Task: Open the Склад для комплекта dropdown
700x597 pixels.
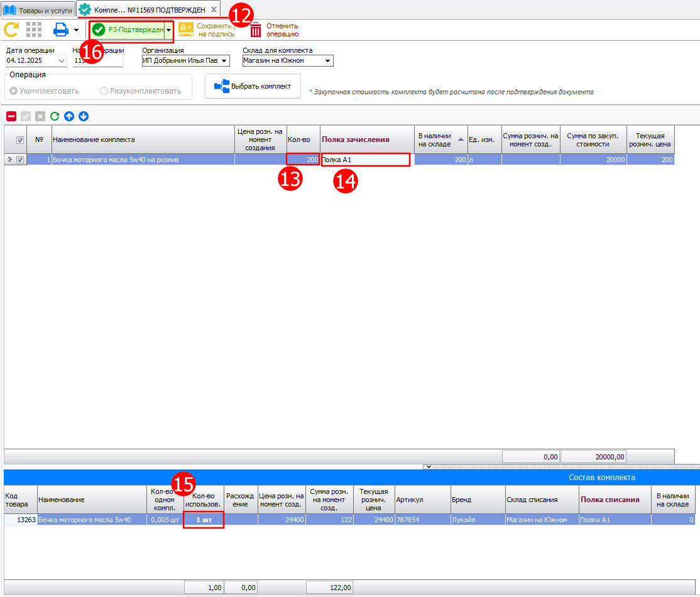Action: pos(328,61)
